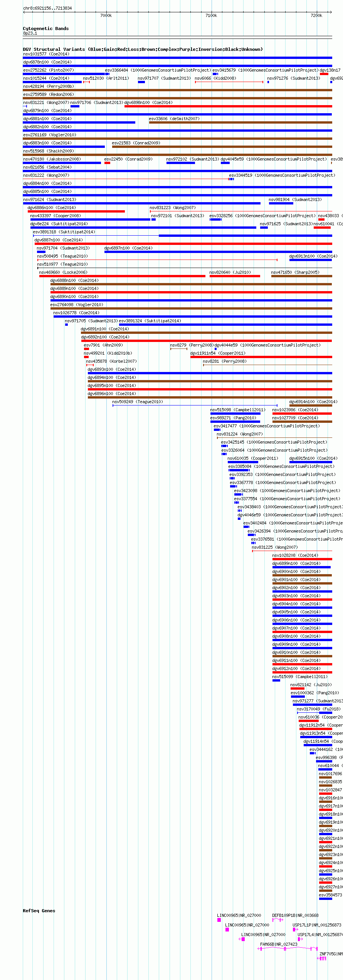343x980 pixels.
Task: Click esv21583 (Conrad2009) variant label
Action: [136, 143]
